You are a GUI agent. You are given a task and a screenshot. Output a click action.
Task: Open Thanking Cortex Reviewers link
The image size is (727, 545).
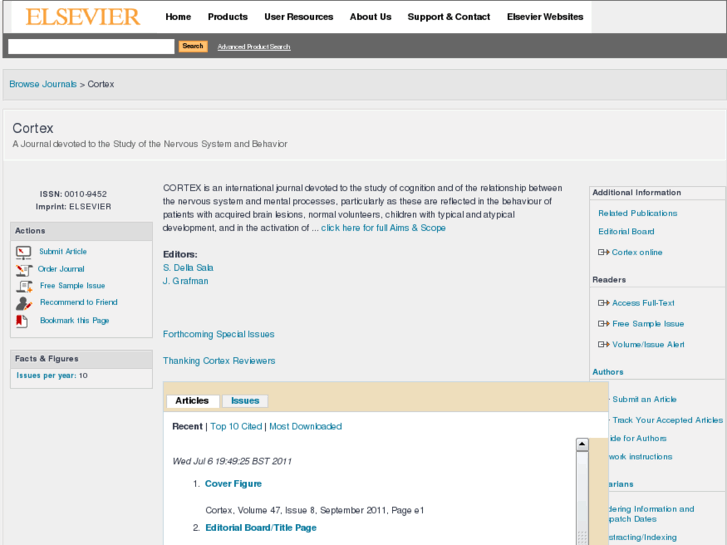[219, 361]
